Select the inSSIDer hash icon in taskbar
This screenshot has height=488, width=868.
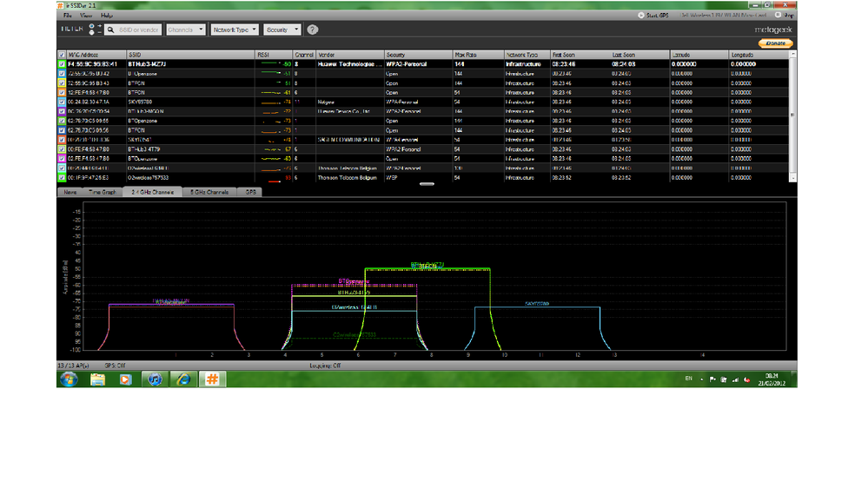point(212,379)
